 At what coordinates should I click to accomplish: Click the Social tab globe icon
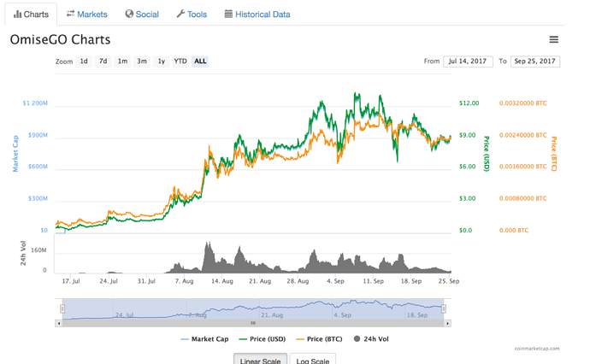tap(129, 14)
